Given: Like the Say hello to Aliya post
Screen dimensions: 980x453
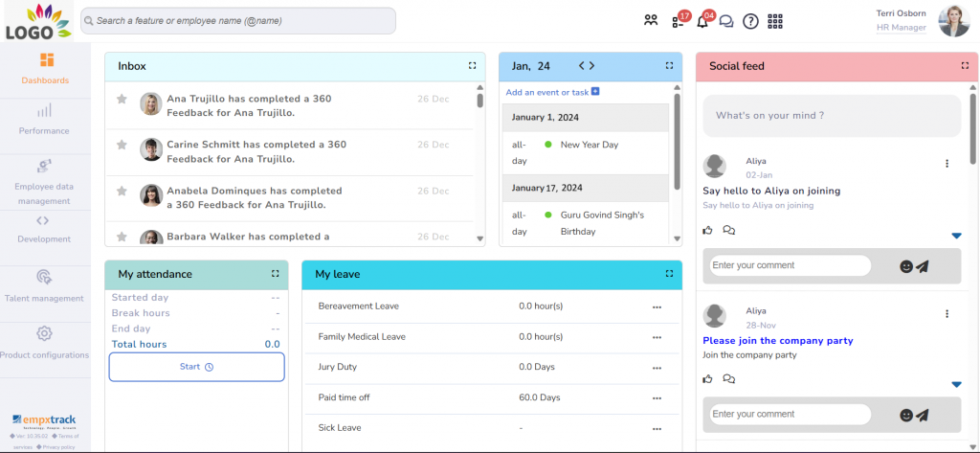Looking at the screenshot, I should [x=707, y=230].
